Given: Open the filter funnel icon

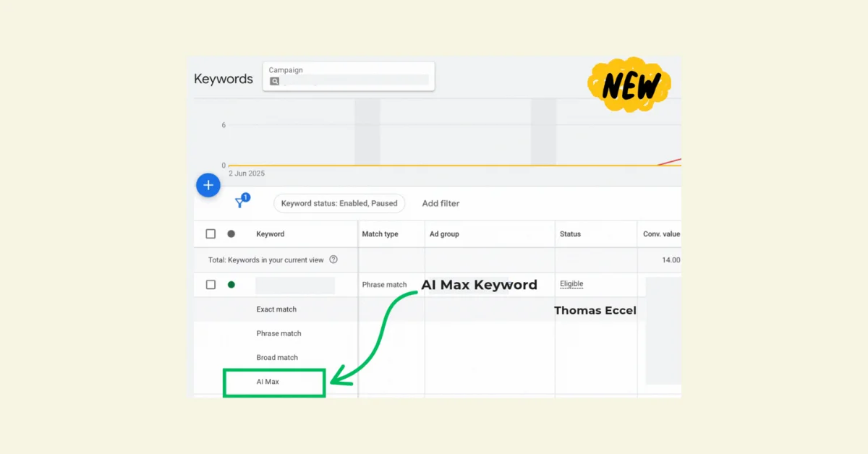Looking at the screenshot, I should [240, 203].
